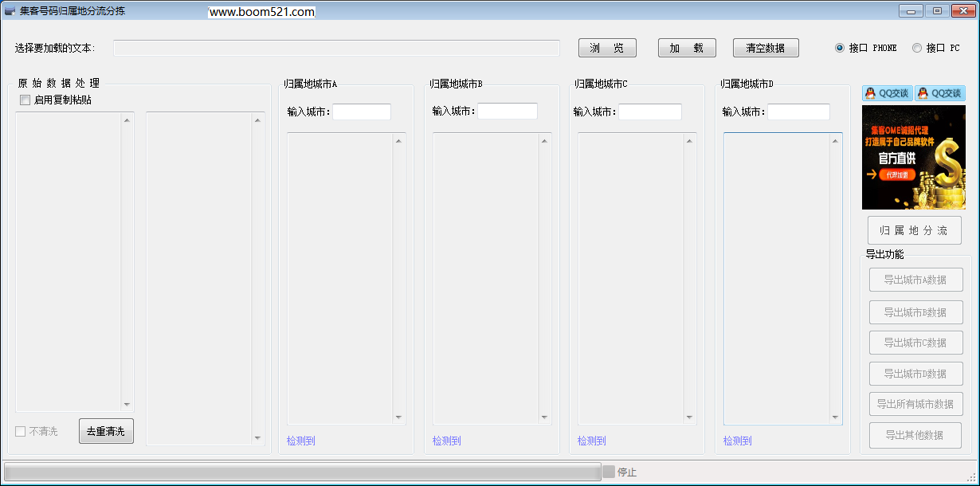Enable the 启用复制粘贴 checkbox
Image resolution: width=980 pixels, height=486 pixels.
click(56, 100)
